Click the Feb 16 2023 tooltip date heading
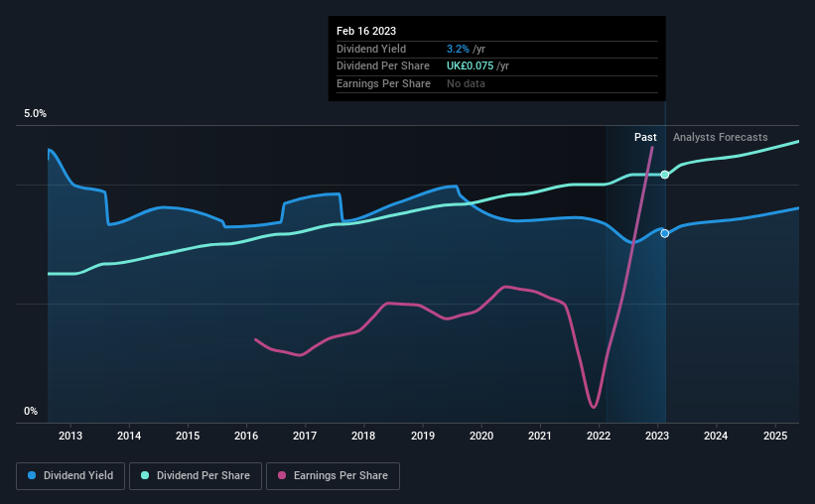The width and height of the screenshot is (815, 504). pyautogui.click(x=366, y=31)
